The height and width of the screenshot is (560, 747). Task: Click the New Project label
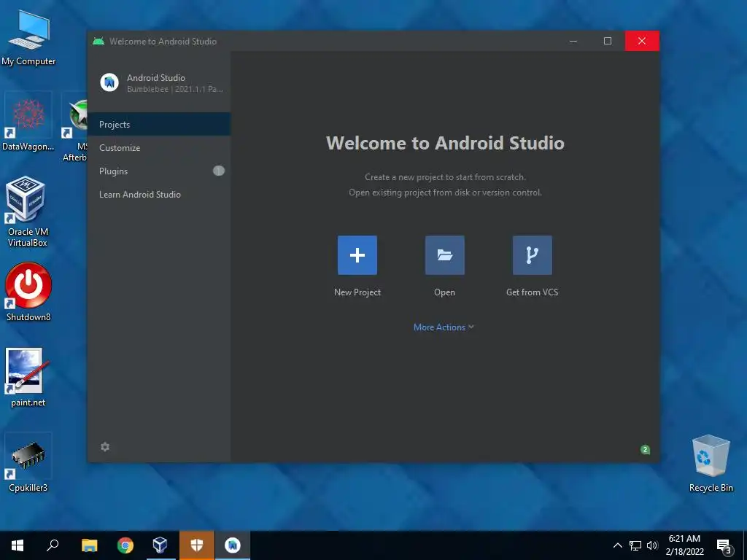click(357, 292)
